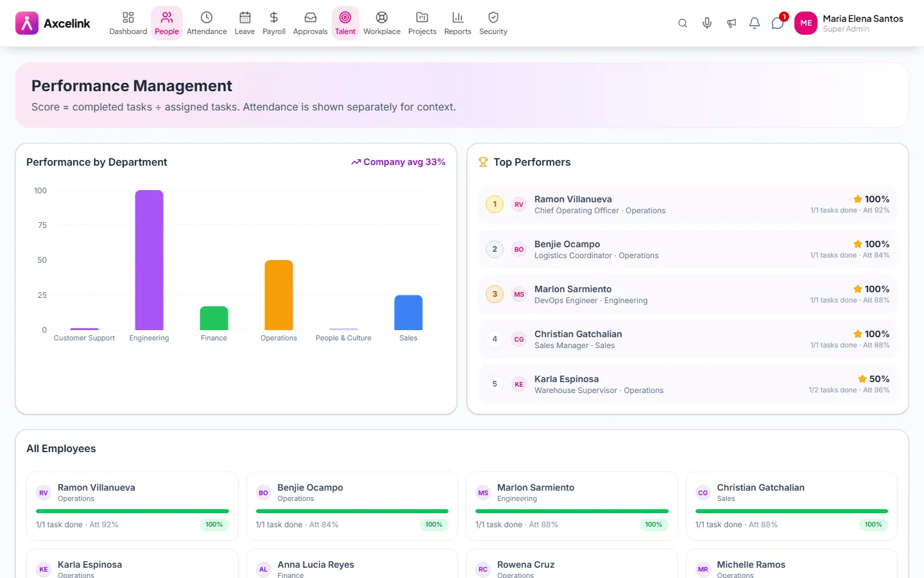Click the green Finance chart bar
The image size is (924, 578).
click(x=214, y=318)
